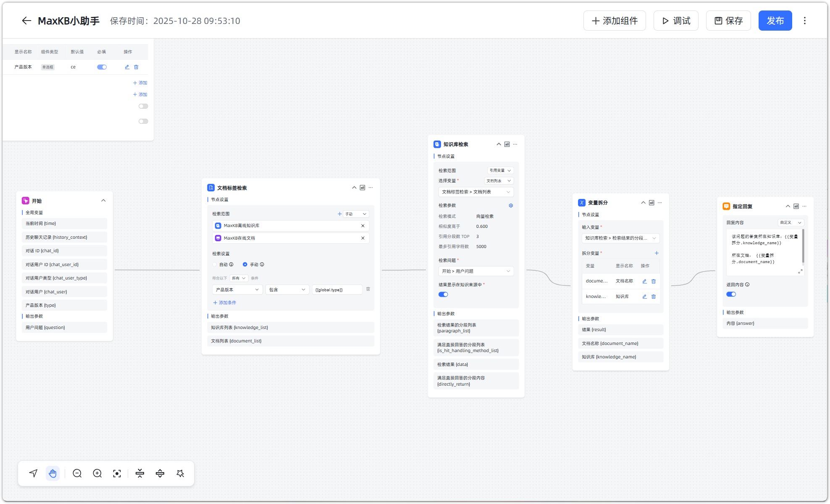Open the more options menu at top right

[805, 21]
